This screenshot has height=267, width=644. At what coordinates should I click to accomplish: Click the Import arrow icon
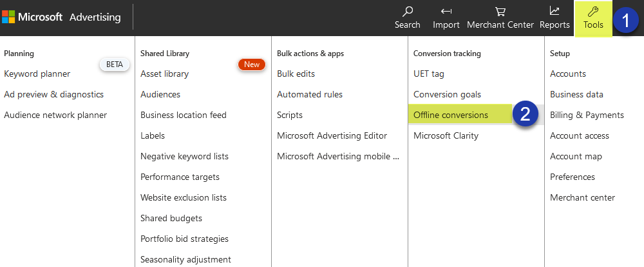pos(446,11)
